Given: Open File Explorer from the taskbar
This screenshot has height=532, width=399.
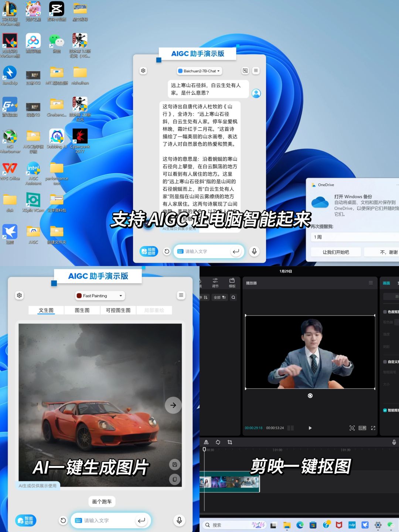Looking at the screenshot, I should (x=287, y=525).
